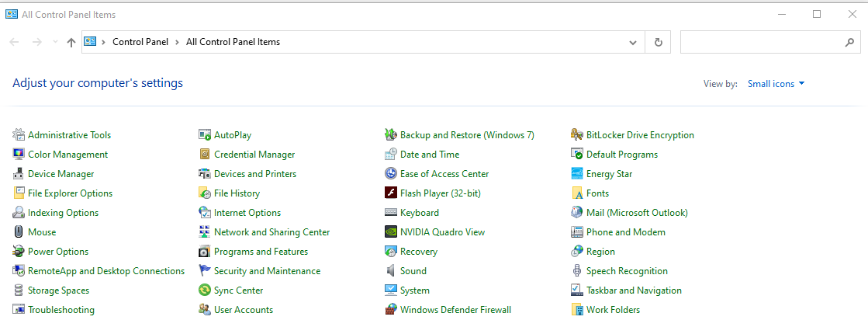Click the Energy Star icon
The image size is (868, 327).
577,173
